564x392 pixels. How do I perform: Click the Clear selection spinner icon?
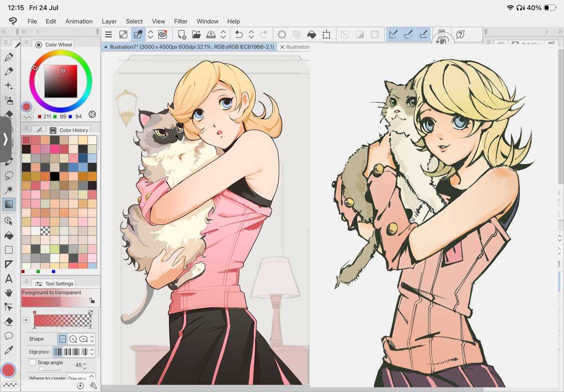282,34
